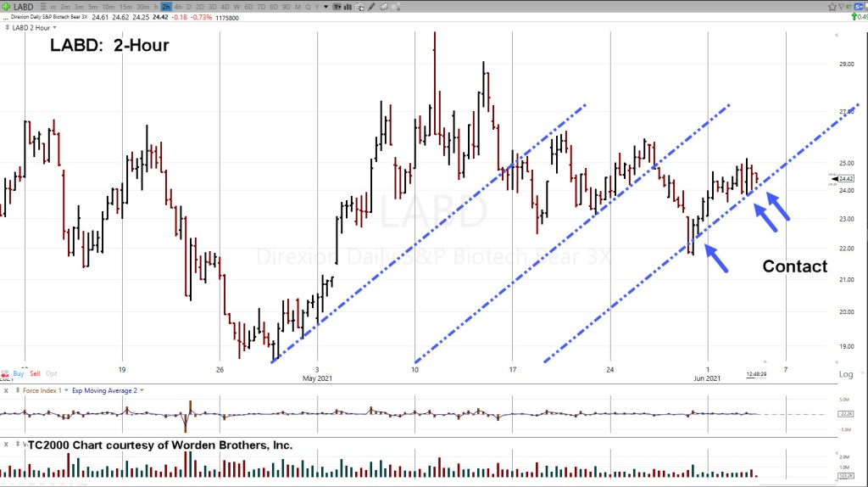The width and height of the screenshot is (868, 487).
Task: Switch to the 4h timeframe
Action: 178,7
